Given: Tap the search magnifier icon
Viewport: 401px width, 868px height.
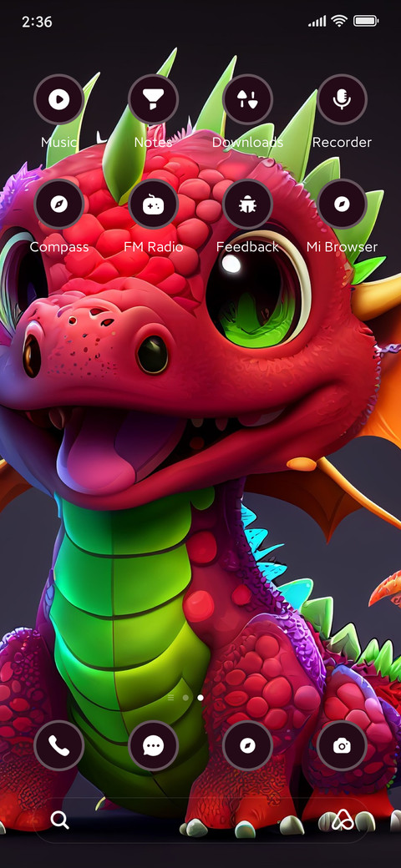Looking at the screenshot, I should [60, 820].
